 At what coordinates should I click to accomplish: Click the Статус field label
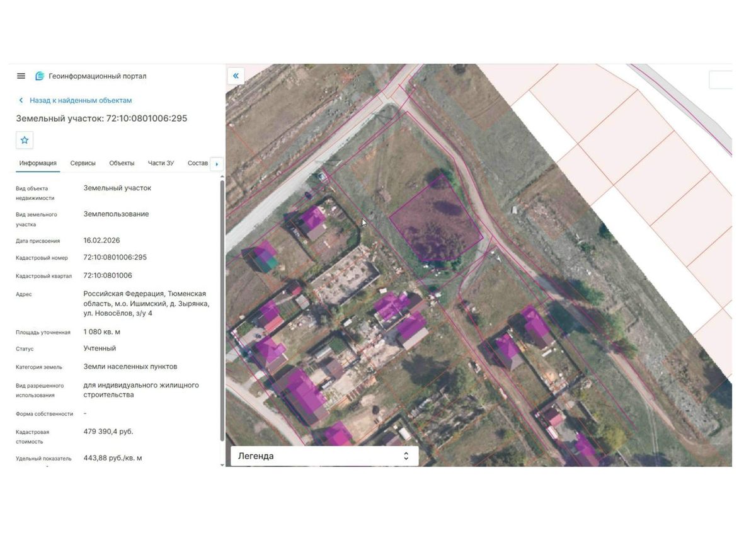pyautogui.click(x=25, y=349)
